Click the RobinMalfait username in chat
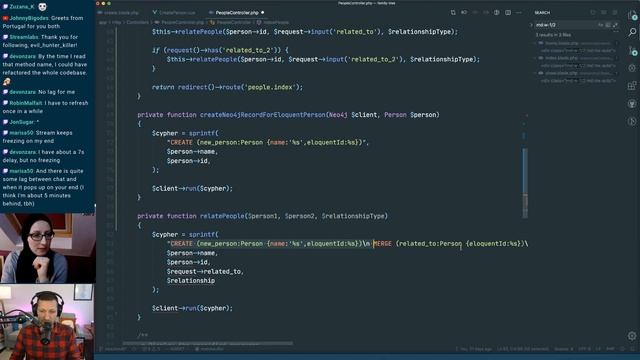The width and height of the screenshot is (640, 360). tap(26, 103)
